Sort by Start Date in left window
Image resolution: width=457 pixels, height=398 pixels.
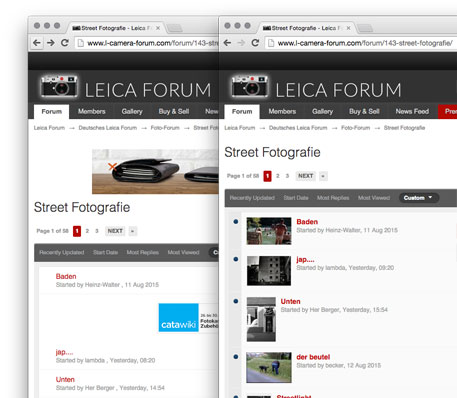(x=105, y=253)
